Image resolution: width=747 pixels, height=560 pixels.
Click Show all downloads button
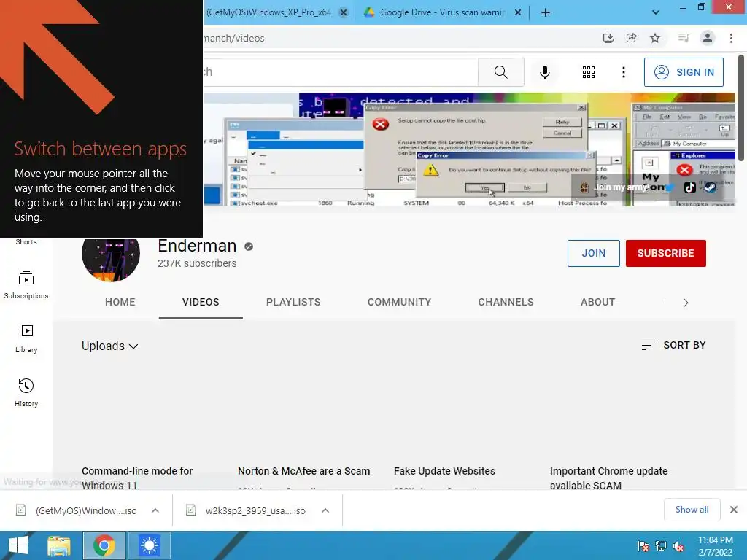coord(692,510)
